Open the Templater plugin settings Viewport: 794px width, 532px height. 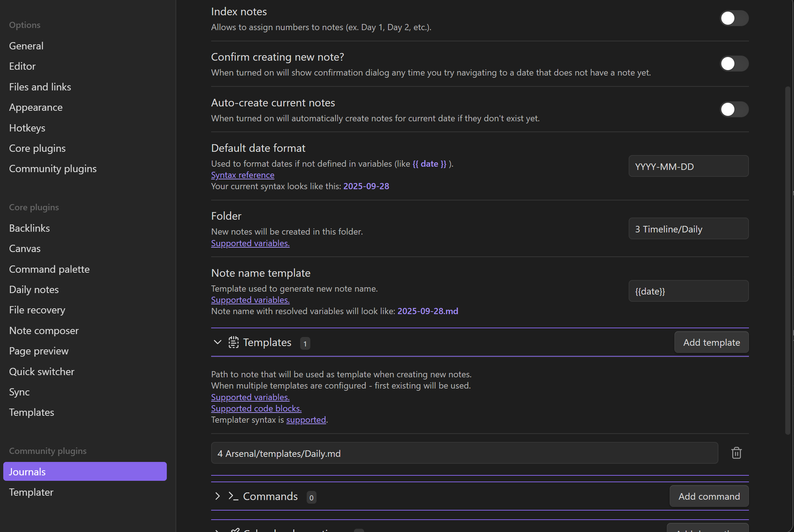click(31, 492)
